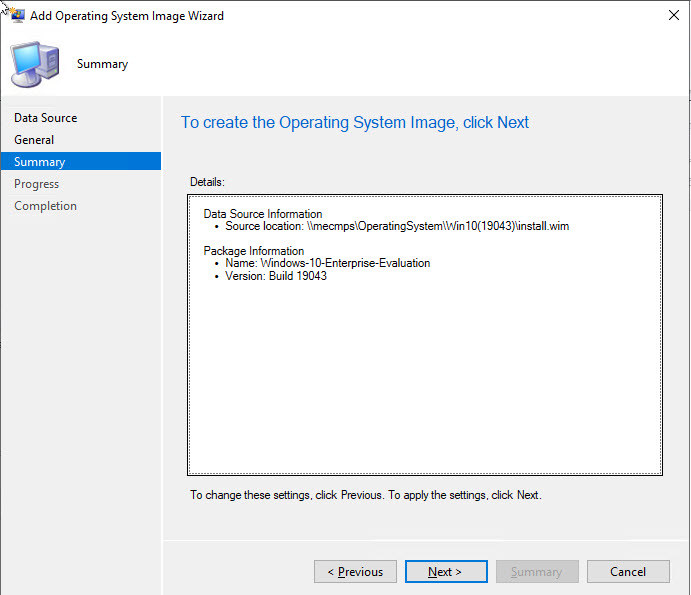Click the Data Source Information heading
Image resolution: width=691 pixels, height=595 pixels.
tap(263, 214)
